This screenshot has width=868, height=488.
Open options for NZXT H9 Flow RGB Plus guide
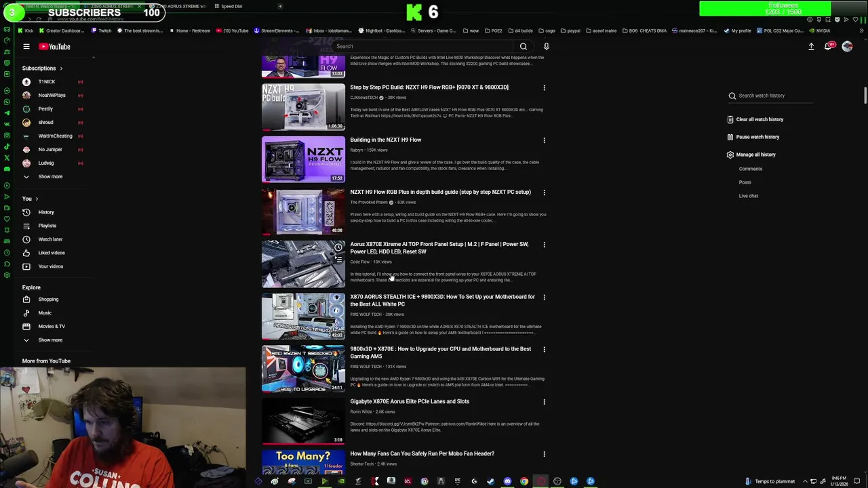coord(544,192)
